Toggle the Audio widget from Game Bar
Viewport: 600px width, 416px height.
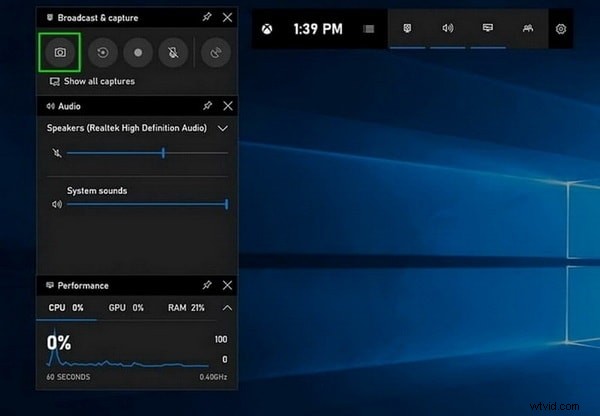coord(448,28)
